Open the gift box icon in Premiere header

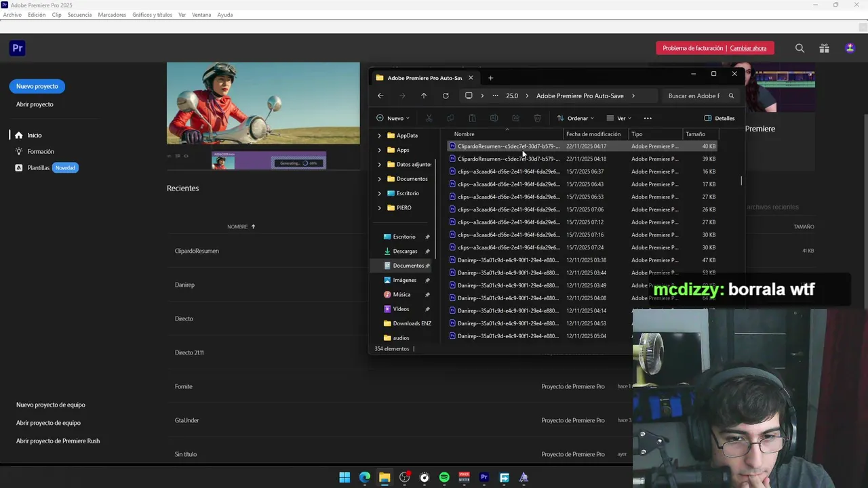pos(824,48)
